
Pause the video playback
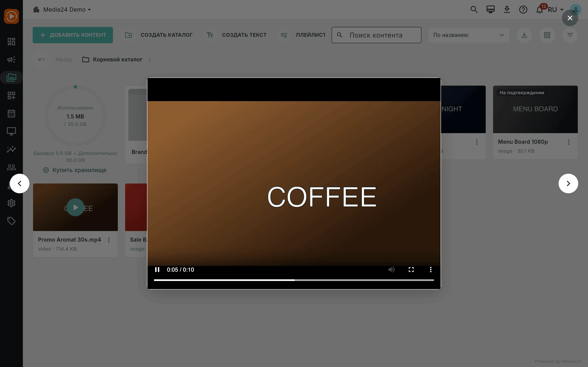click(x=157, y=269)
